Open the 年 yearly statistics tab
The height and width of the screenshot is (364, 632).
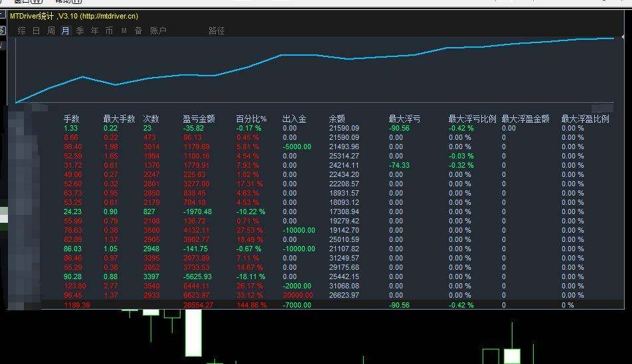[x=94, y=30]
